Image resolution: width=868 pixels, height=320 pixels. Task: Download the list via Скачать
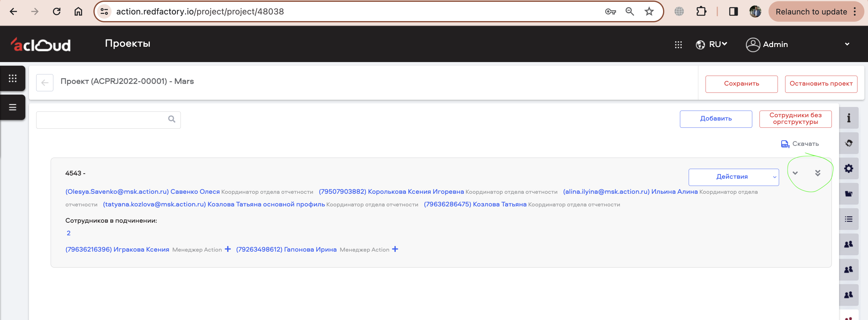(800, 144)
